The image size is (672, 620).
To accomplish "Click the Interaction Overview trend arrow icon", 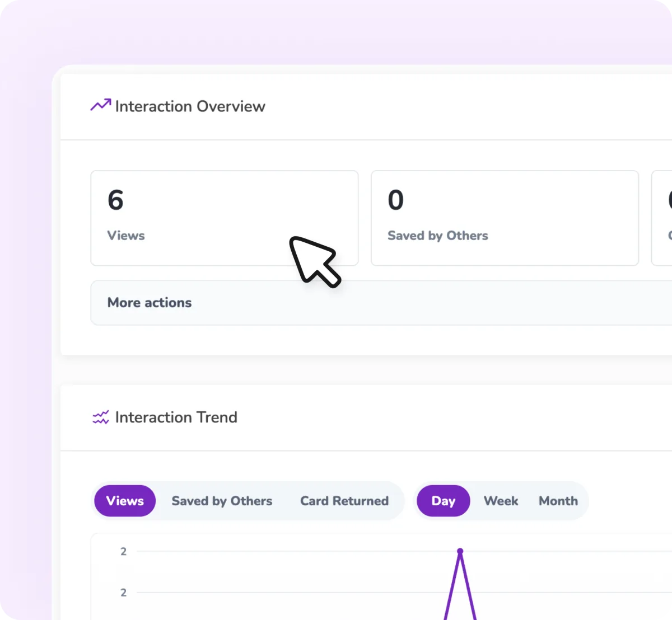I will coord(101,105).
